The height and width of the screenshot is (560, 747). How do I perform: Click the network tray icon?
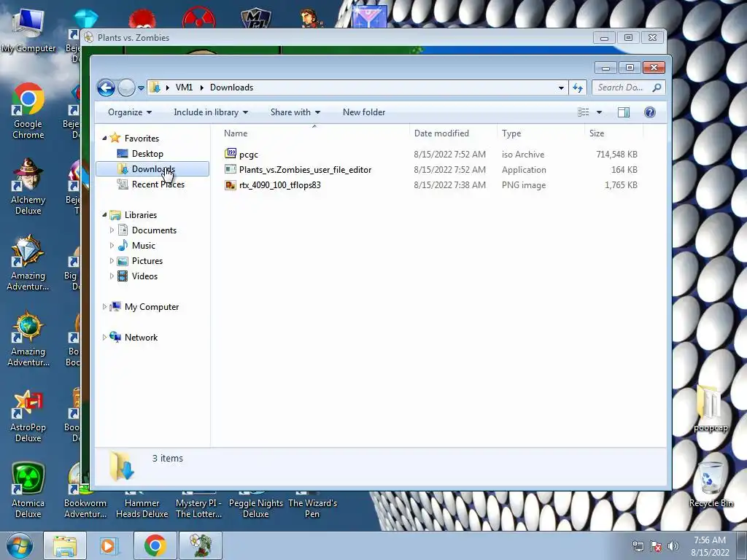pyautogui.click(x=638, y=546)
